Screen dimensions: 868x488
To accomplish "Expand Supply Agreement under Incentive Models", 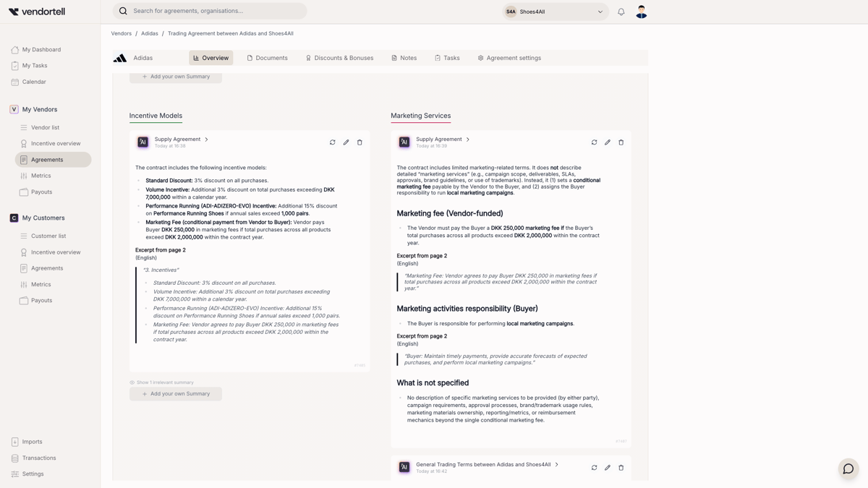I will tap(206, 140).
